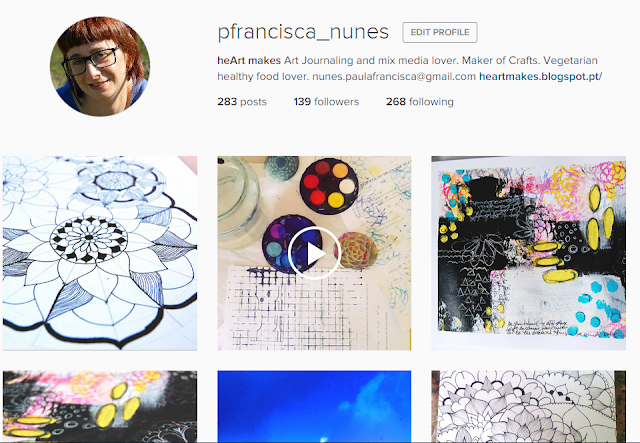Play the watercolor palette video
Viewport: 640px width, 443px height.
[314, 253]
